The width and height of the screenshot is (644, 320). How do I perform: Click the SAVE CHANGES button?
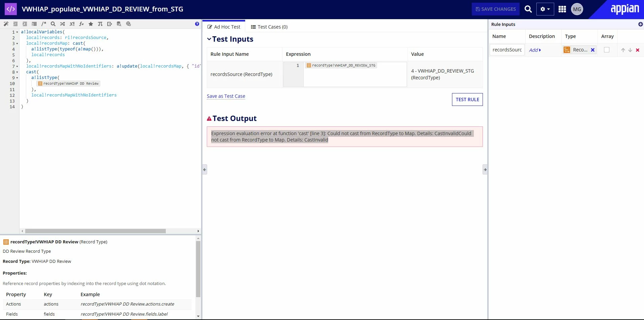(495, 9)
